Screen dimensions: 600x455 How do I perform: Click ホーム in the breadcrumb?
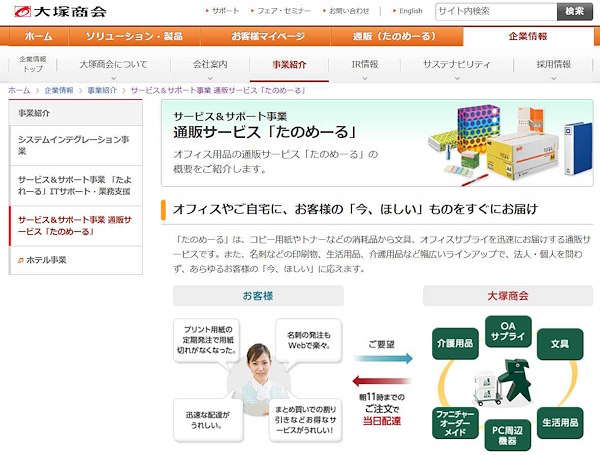(x=19, y=90)
